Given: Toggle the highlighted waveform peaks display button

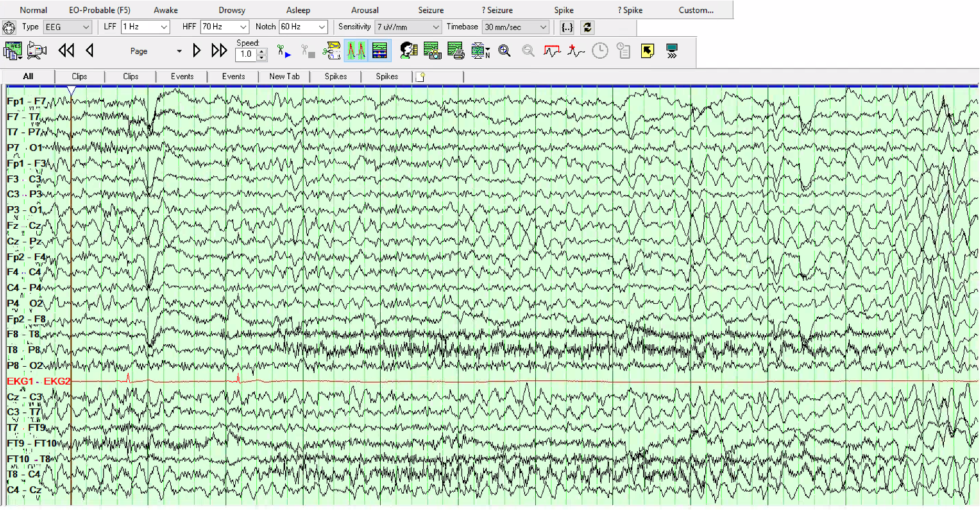Looking at the screenshot, I should (x=356, y=51).
